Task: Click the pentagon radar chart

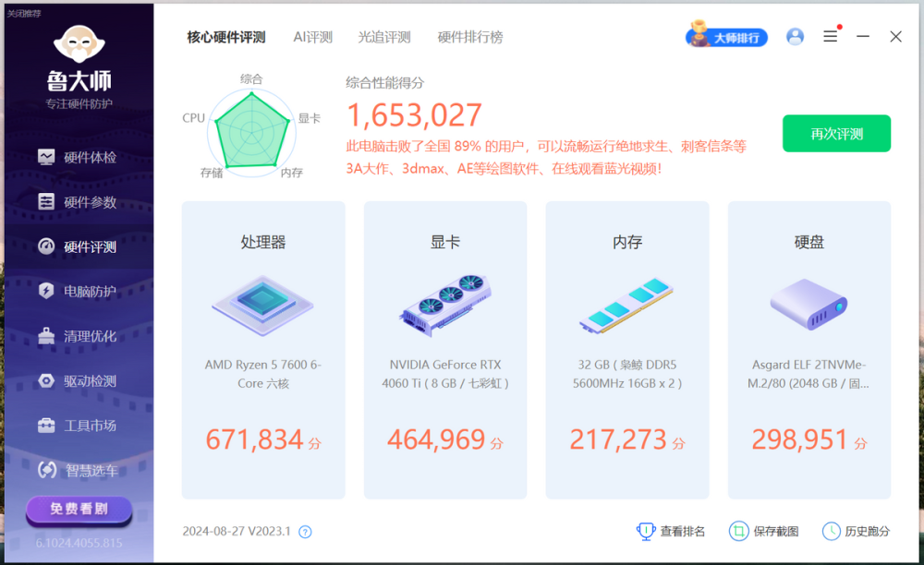Action: point(251,131)
